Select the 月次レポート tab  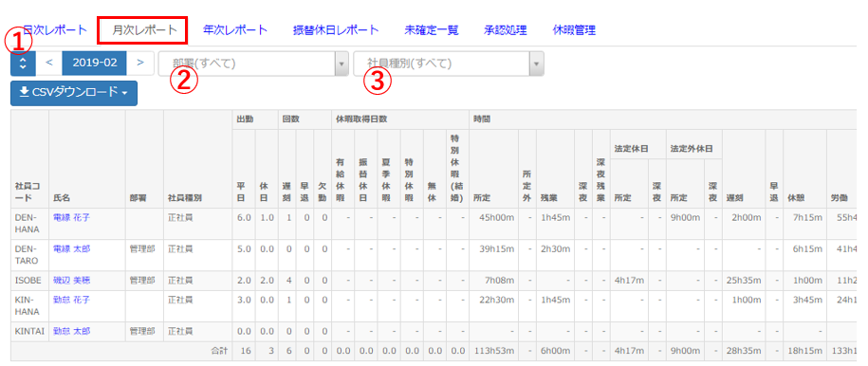tap(143, 30)
